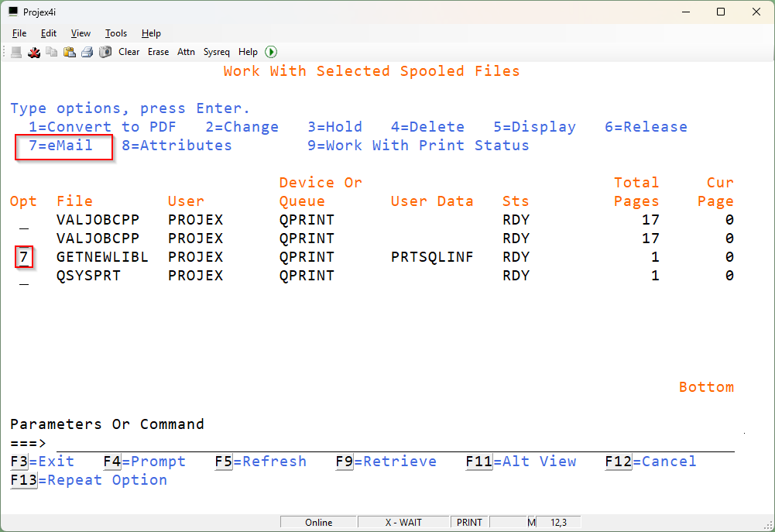Click the camera screenshot icon
Image resolution: width=775 pixels, height=532 pixels.
(x=105, y=52)
